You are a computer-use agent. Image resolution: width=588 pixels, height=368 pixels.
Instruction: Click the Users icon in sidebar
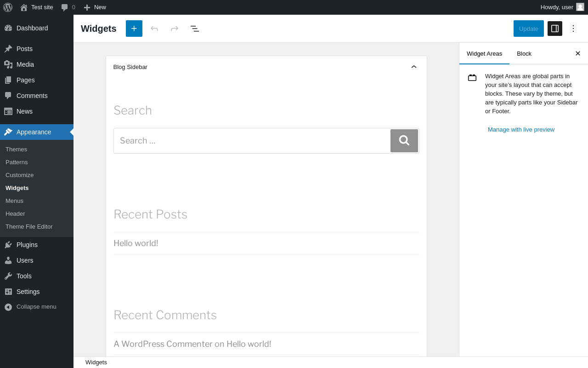click(x=8, y=260)
